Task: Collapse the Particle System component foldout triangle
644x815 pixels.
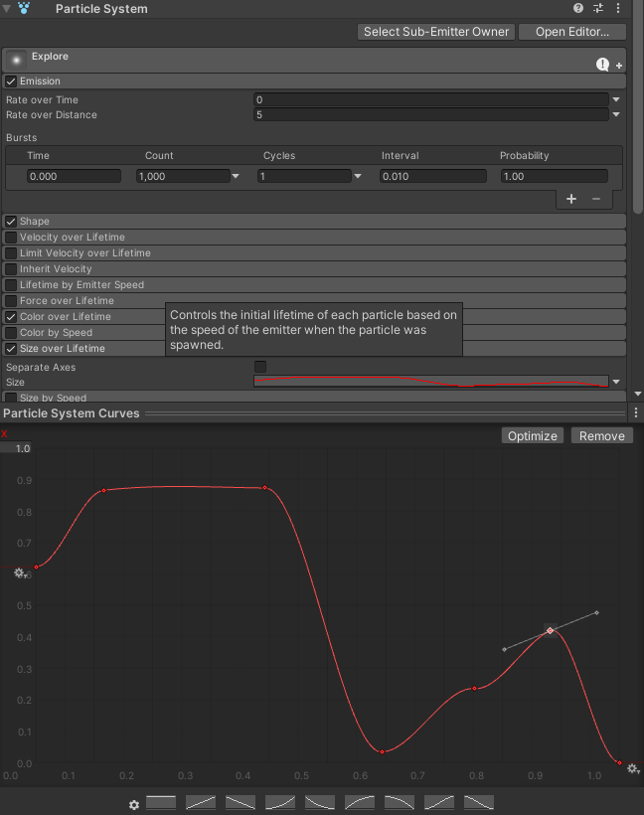Action: click(x=6, y=8)
